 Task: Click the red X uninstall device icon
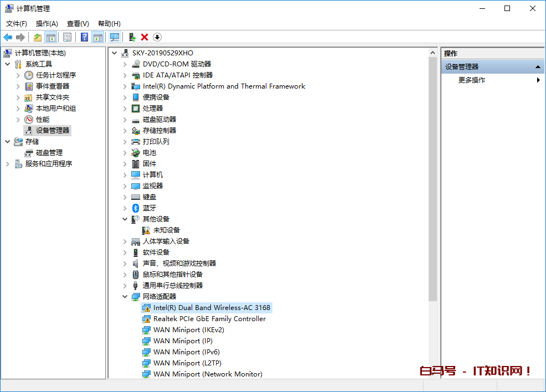[x=145, y=37]
